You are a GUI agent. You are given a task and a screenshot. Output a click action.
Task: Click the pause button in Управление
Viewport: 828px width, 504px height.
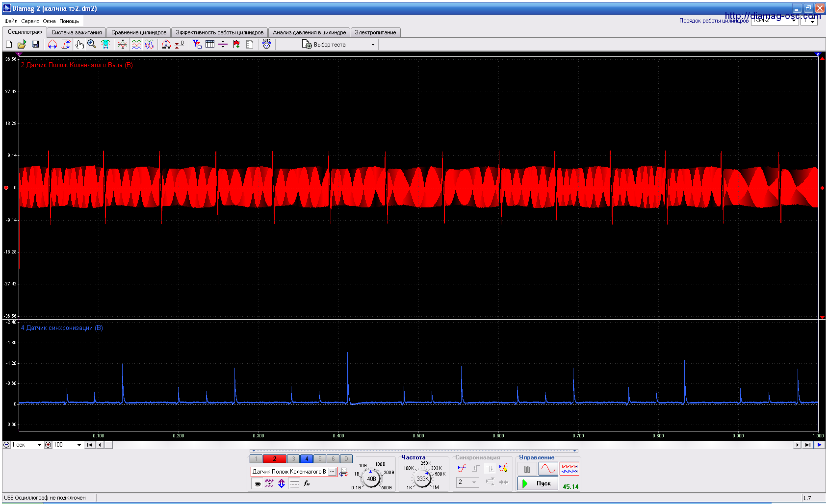[527, 469]
